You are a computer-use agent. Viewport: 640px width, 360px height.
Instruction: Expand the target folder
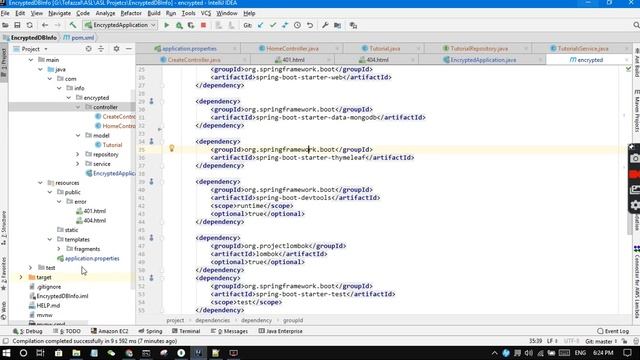21,277
